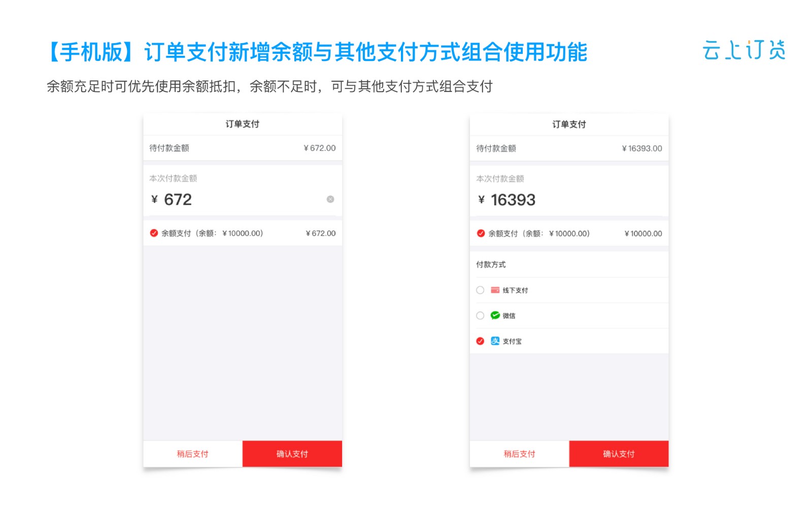Click the red card icon for 线下支付
This screenshot has width=812, height=508.
tap(495, 290)
